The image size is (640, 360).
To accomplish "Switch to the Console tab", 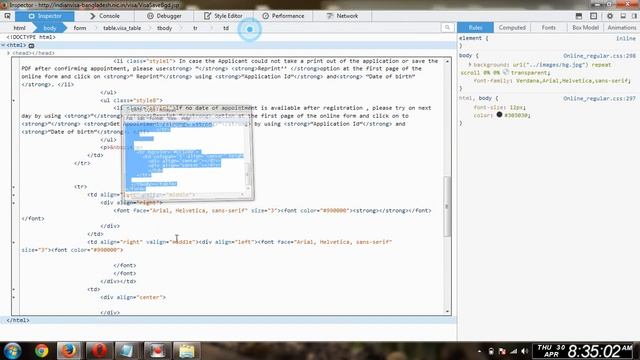I will [x=104, y=16].
